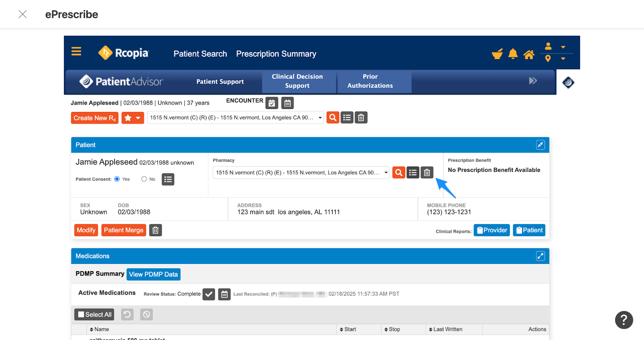Open top toolbar pharmacy list icon
This screenshot has height=340, width=644.
click(347, 117)
